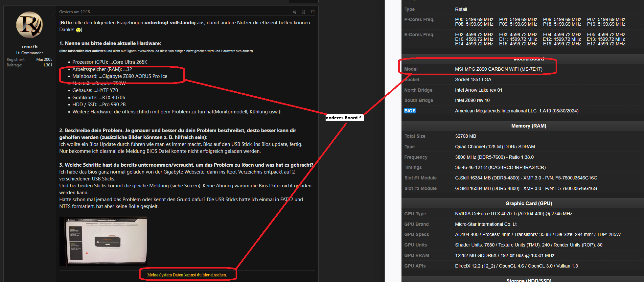644x282 pixels.
Task: Click the 'P00: 5199.69 MHz' core frequency
Action: (x=474, y=19)
